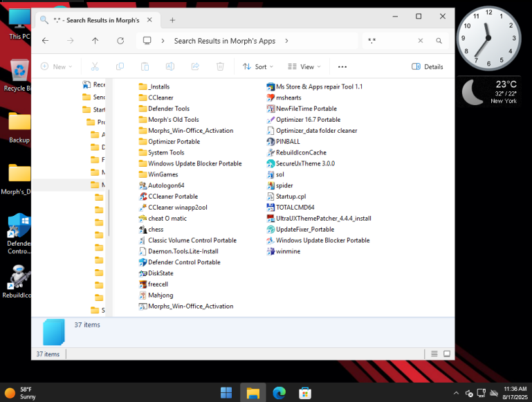The height and width of the screenshot is (402, 532).
Task: Click the forward navigation arrow
Action: [71, 41]
